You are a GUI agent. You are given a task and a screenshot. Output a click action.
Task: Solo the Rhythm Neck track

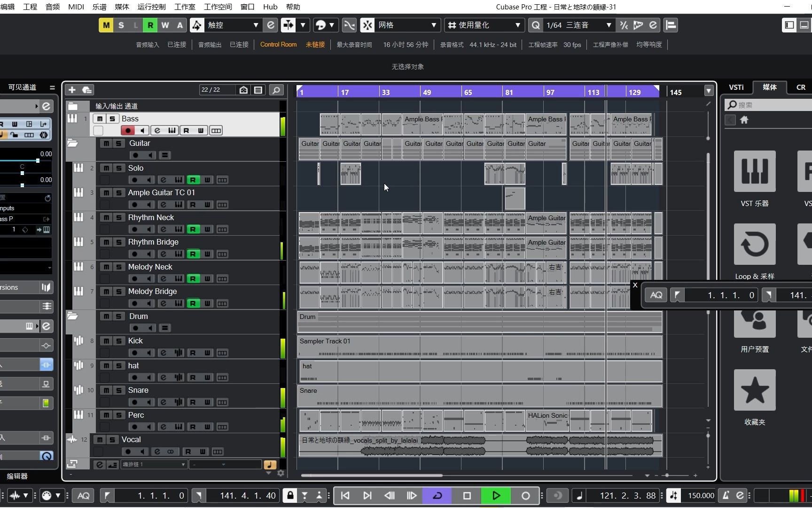pyautogui.click(x=119, y=217)
